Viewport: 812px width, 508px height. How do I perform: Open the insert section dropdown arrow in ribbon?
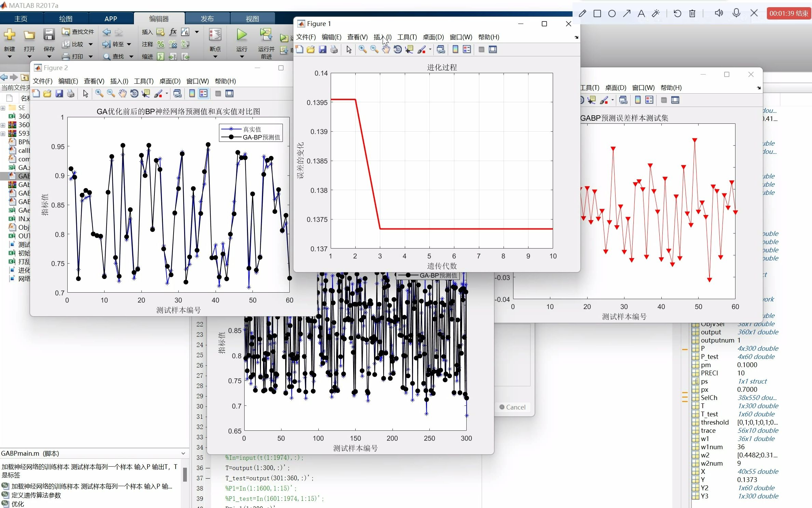pos(197,32)
